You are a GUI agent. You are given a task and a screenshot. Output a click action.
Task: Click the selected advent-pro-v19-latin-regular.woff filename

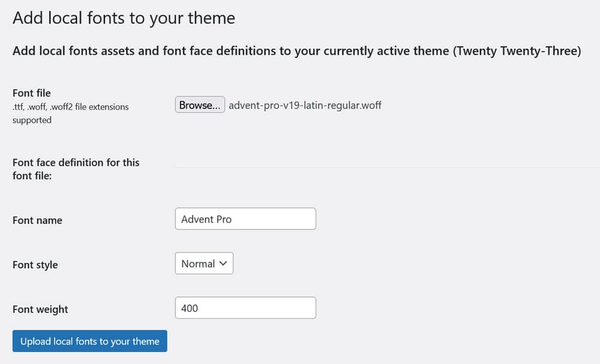(305, 106)
